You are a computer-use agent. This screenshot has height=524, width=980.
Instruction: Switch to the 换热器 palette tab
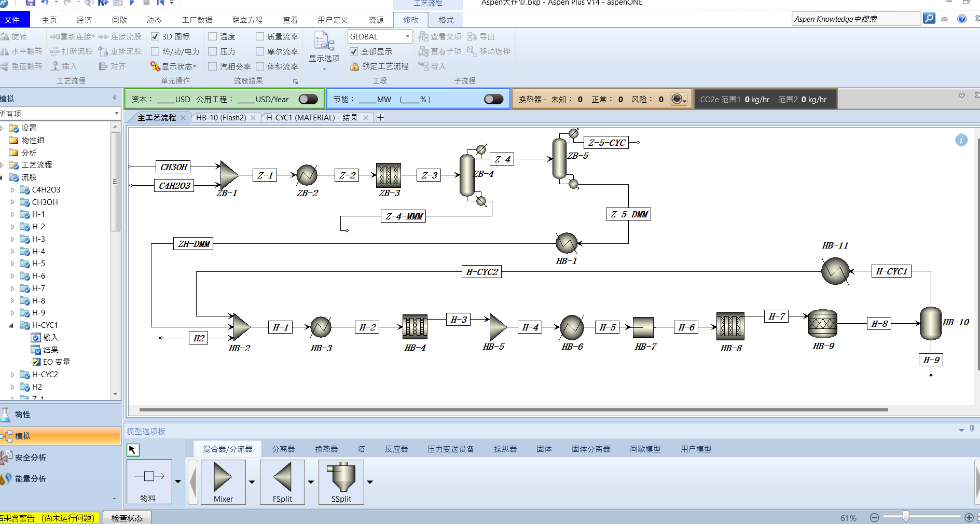(x=326, y=449)
